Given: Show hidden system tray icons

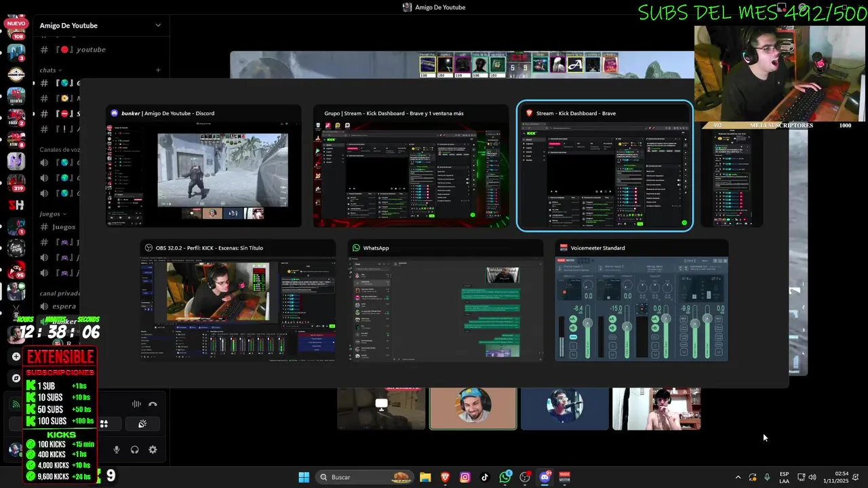Looking at the screenshot, I should click(x=738, y=477).
